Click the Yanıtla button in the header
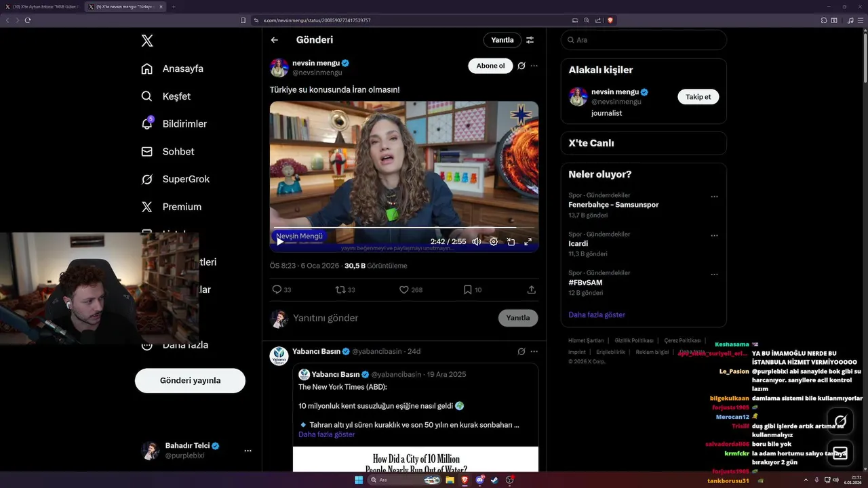This screenshot has width=868, height=488. coord(502,40)
